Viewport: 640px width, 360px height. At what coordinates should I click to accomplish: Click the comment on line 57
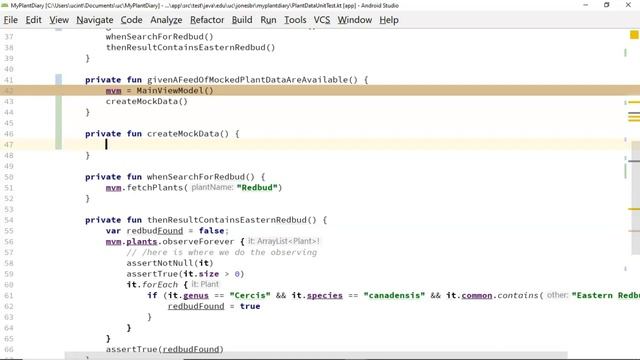(x=222, y=252)
